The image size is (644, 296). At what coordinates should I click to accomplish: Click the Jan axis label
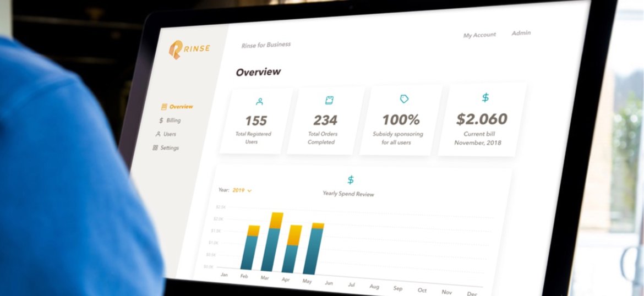pos(224,275)
